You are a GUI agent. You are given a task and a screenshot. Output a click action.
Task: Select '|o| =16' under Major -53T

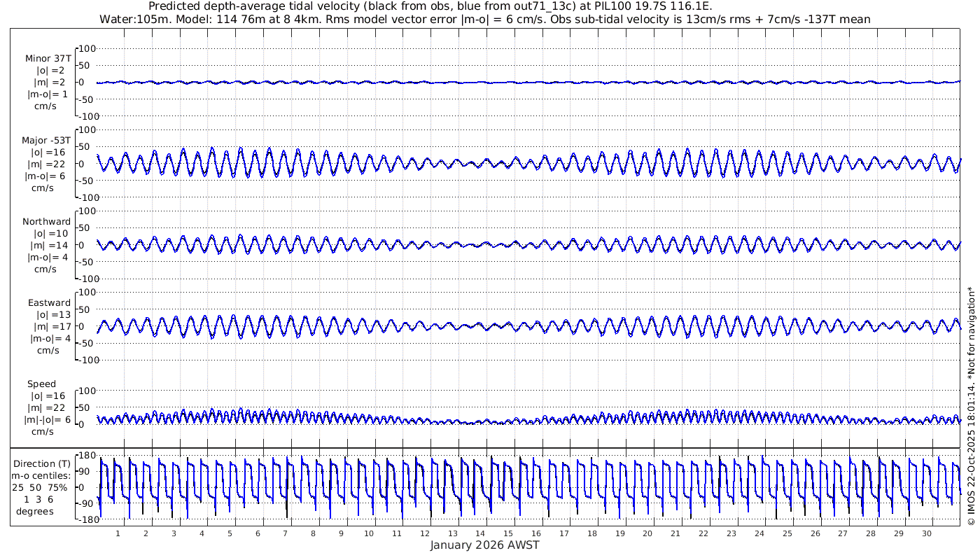[x=48, y=153]
